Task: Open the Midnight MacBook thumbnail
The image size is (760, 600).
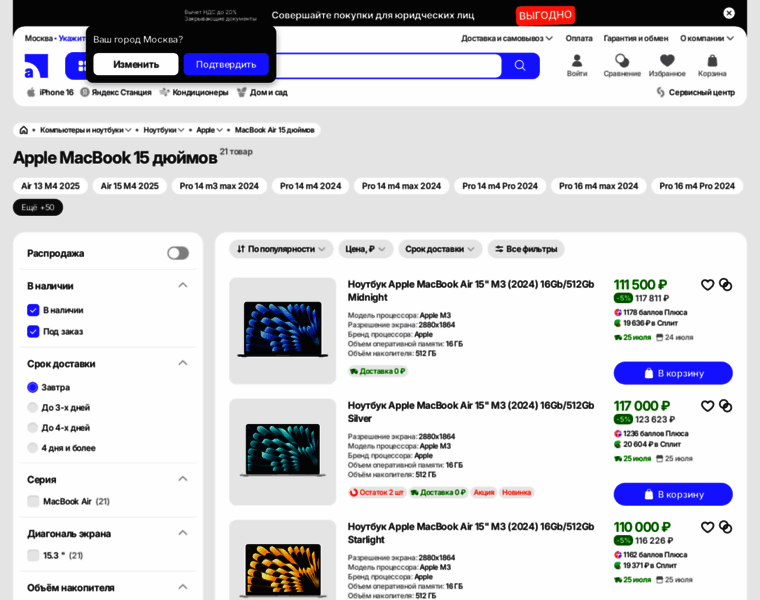Action: (x=283, y=331)
